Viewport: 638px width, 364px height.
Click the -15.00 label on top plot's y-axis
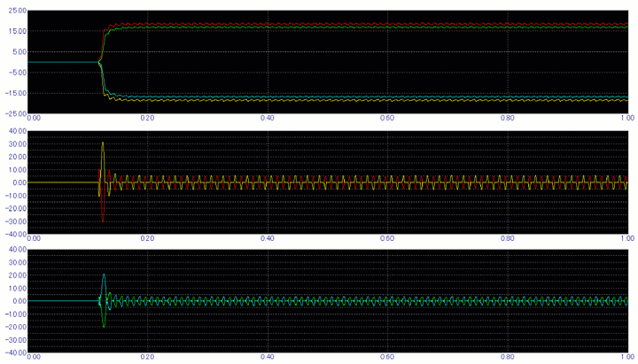[x=15, y=93]
